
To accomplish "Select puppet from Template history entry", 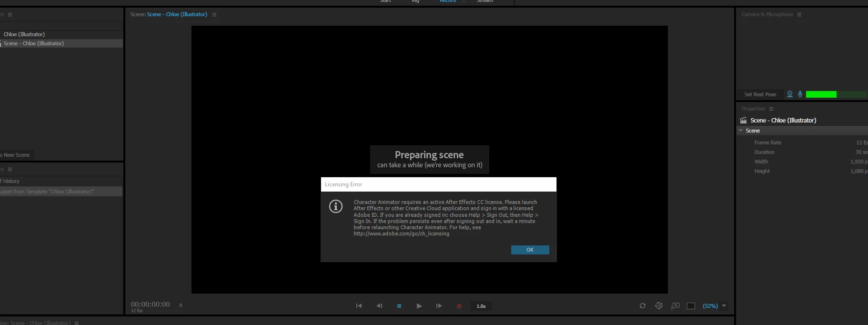I will (x=61, y=192).
